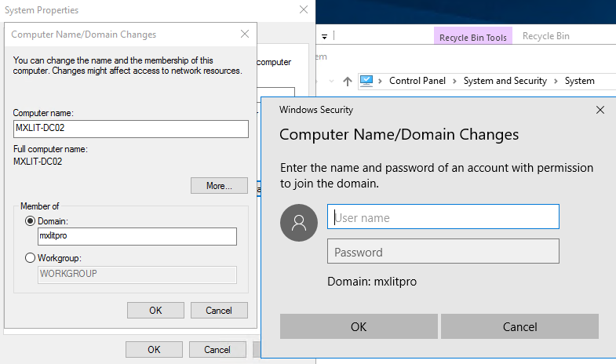This screenshot has height=364, width=616.
Task: Click the Computer name text box
Action: 131,129
